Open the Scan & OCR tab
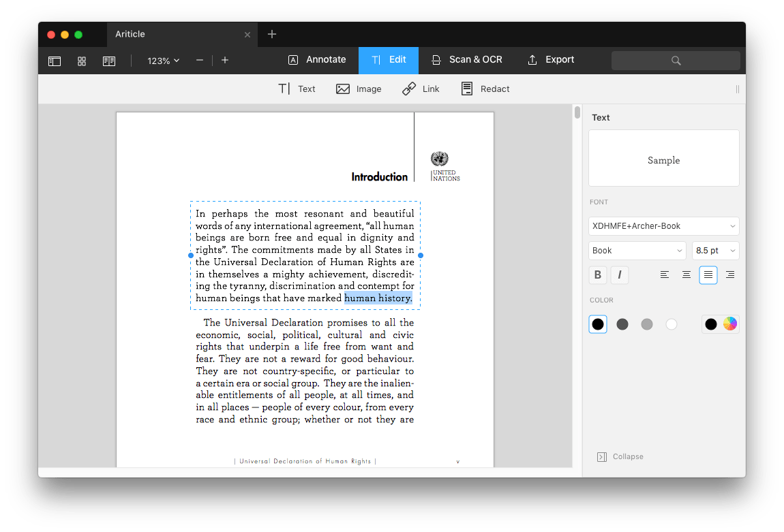 pos(466,60)
